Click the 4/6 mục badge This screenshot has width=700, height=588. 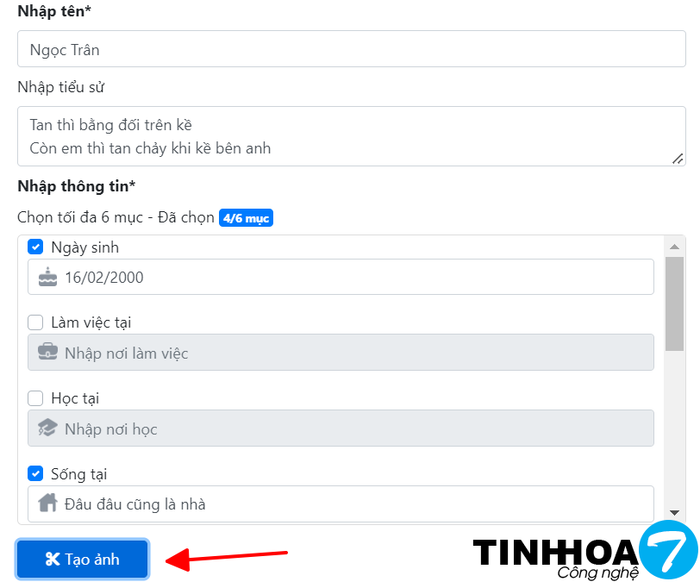(246, 218)
